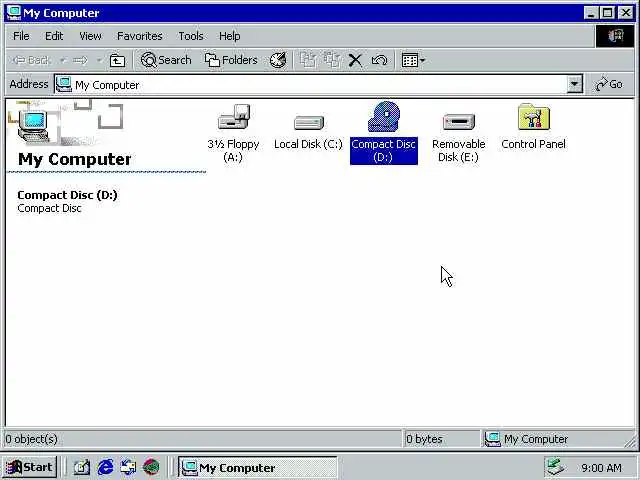
Task: Open the View menu
Action: (x=90, y=36)
